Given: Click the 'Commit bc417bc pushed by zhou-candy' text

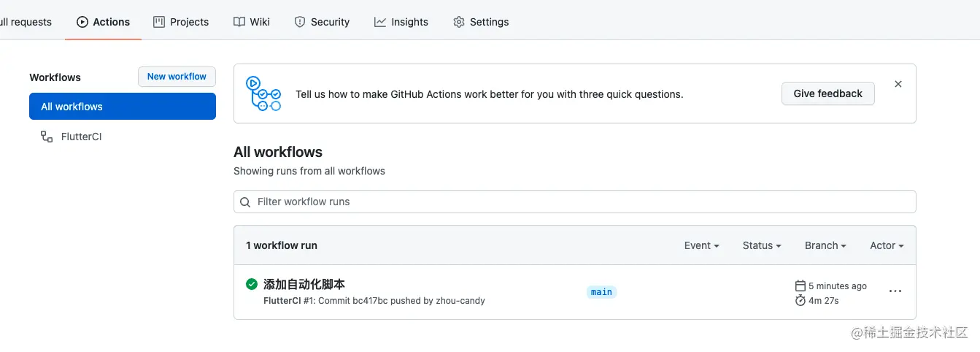Looking at the screenshot, I should click(x=402, y=300).
